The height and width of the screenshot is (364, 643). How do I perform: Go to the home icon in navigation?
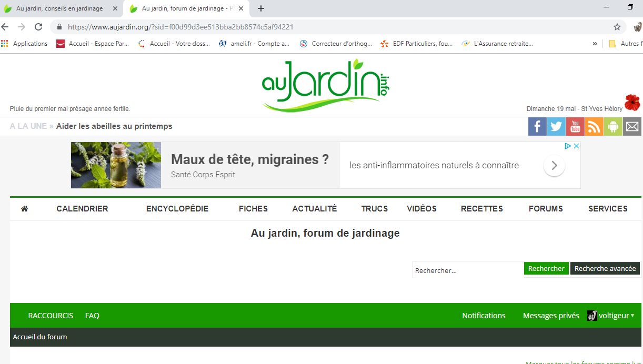point(24,209)
